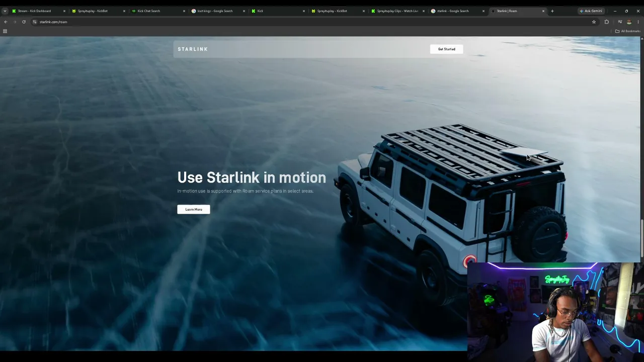Click the Get Started button

point(446,49)
